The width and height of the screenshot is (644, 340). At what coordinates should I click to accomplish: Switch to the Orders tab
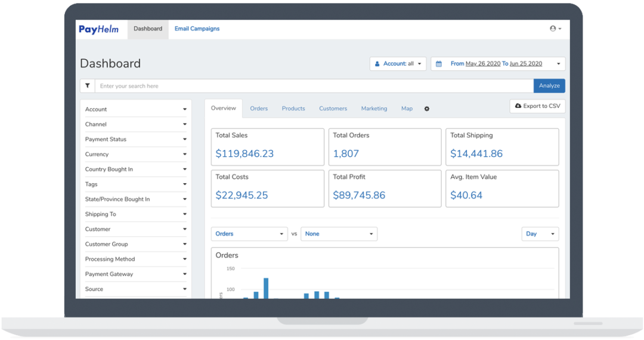coord(259,109)
